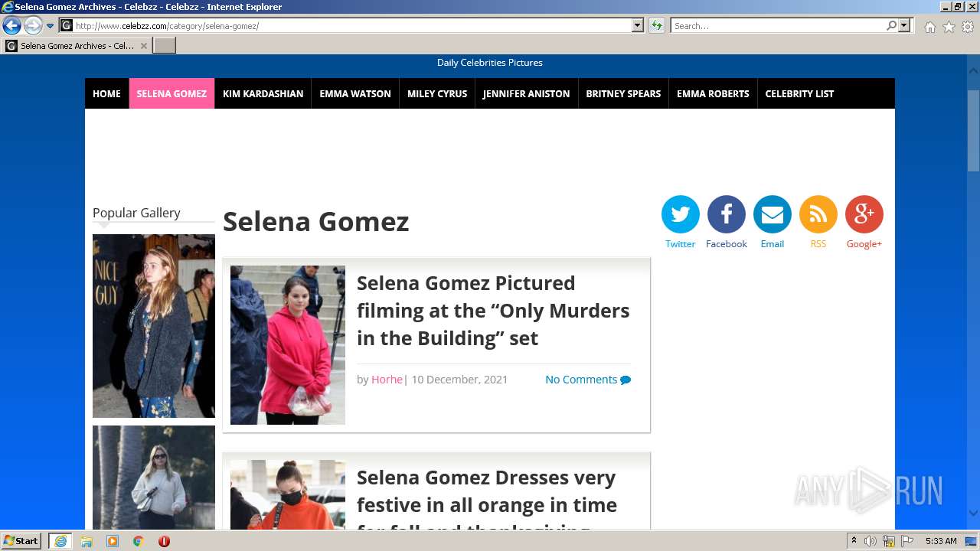Click the Email text label
The height and width of the screenshot is (551, 980).
point(772,244)
